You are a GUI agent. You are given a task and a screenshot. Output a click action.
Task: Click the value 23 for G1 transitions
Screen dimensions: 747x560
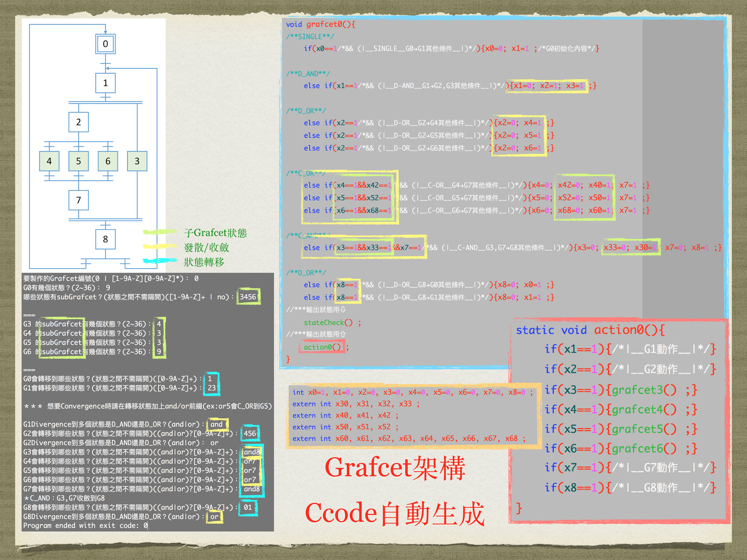pos(212,388)
